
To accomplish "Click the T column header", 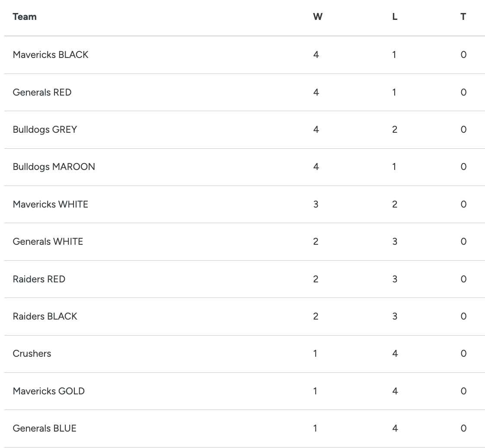I will click(463, 17).
